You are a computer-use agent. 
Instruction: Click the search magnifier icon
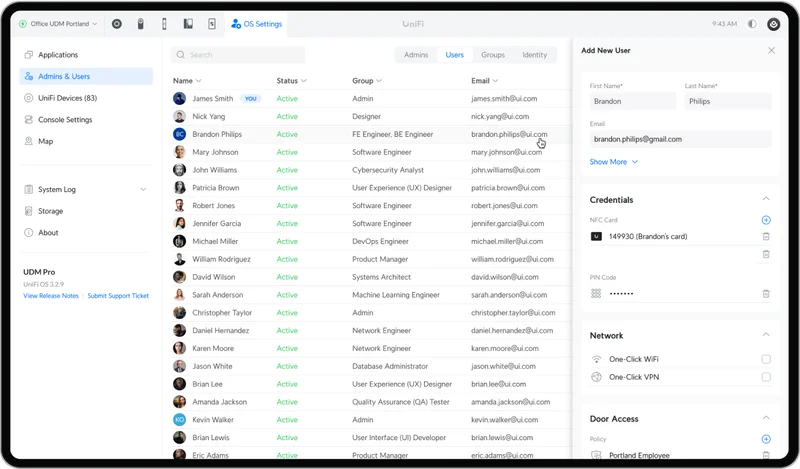181,55
